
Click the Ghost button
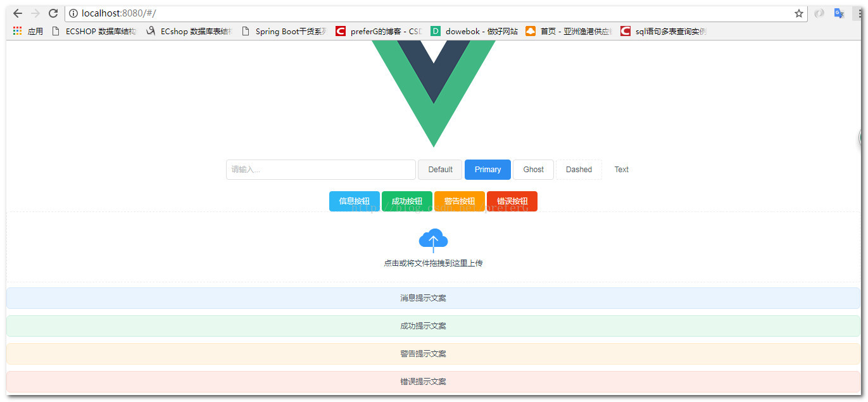[x=533, y=170]
